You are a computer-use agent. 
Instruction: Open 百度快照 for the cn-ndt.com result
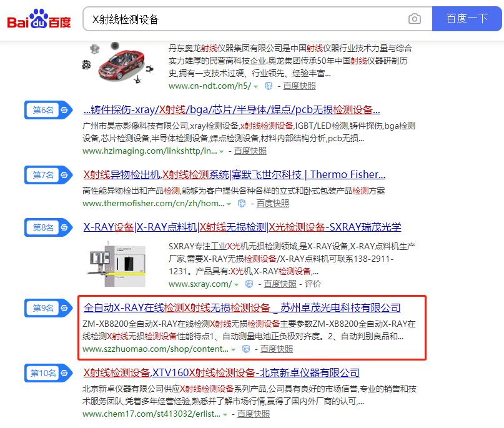299,86
